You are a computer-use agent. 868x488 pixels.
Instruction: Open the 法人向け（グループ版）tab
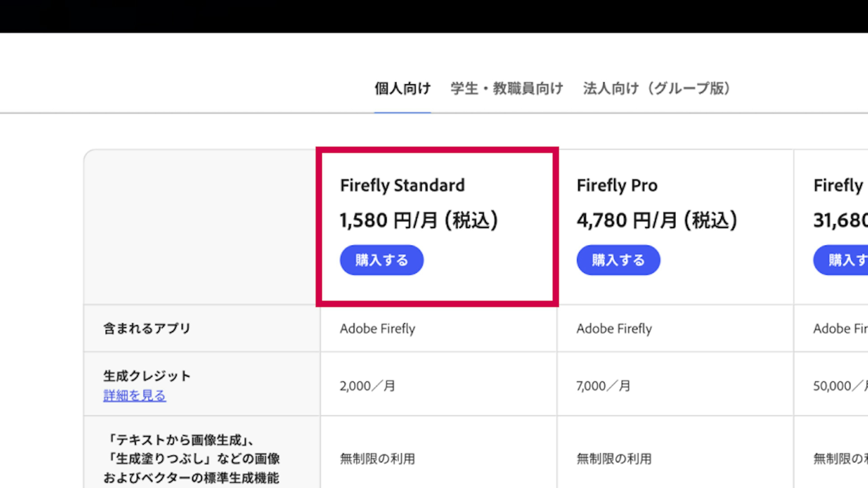coord(657,89)
